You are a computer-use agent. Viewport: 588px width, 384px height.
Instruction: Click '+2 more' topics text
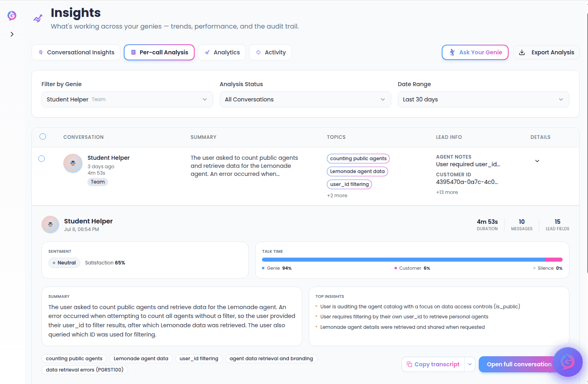click(x=337, y=196)
